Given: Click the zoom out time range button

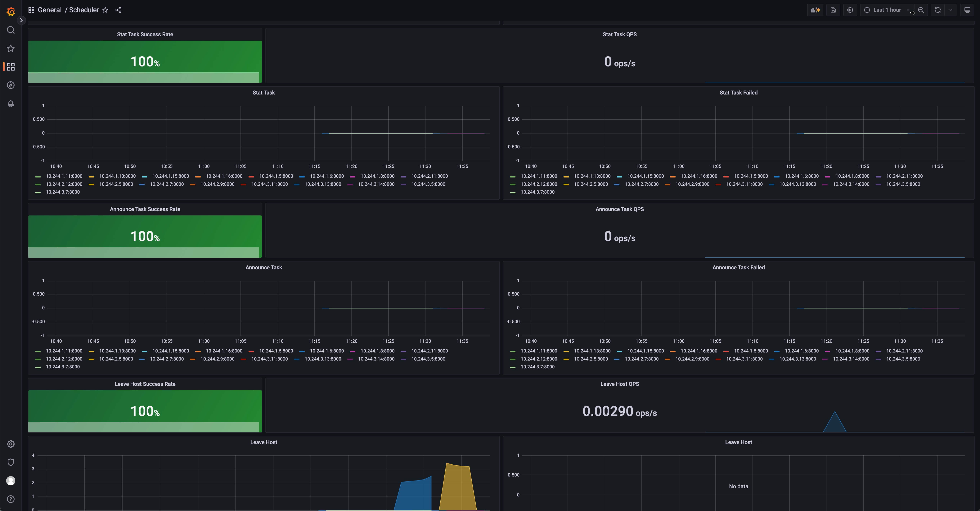Looking at the screenshot, I should click(921, 10).
